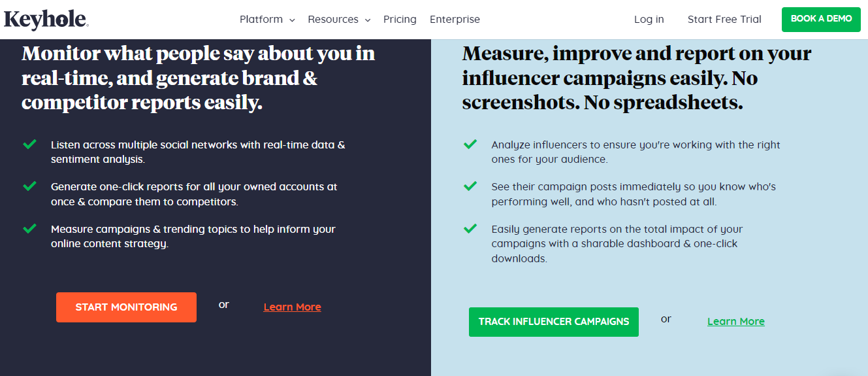Image resolution: width=868 pixels, height=376 pixels.
Task: Click checkmark beside "Listen across multiple social networks"
Action: pyautogui.click(x=29, y=145)
